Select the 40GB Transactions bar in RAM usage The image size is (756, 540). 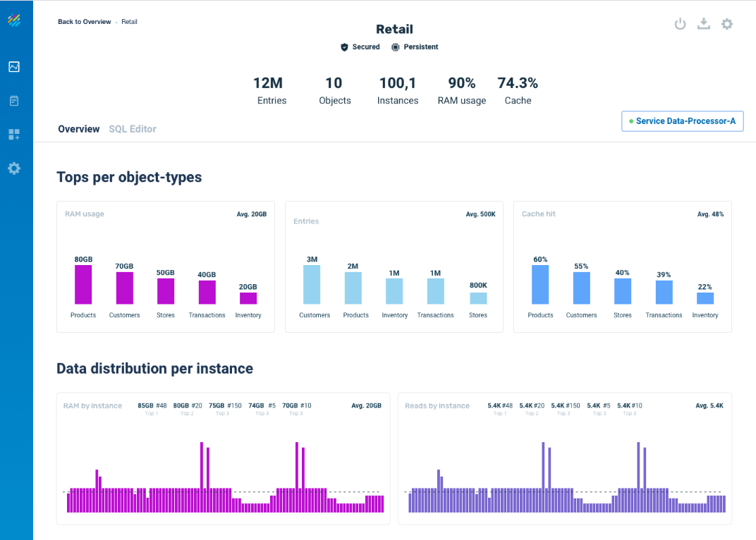(x=207, y=292)
